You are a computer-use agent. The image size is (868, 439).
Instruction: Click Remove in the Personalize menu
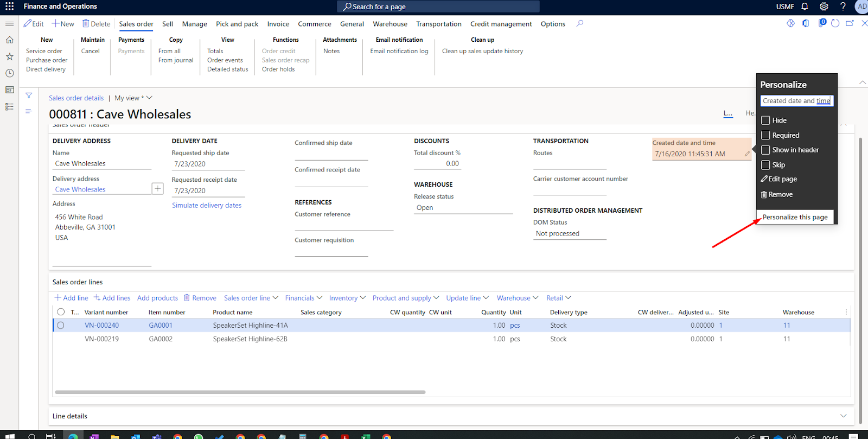pos(777,194)
